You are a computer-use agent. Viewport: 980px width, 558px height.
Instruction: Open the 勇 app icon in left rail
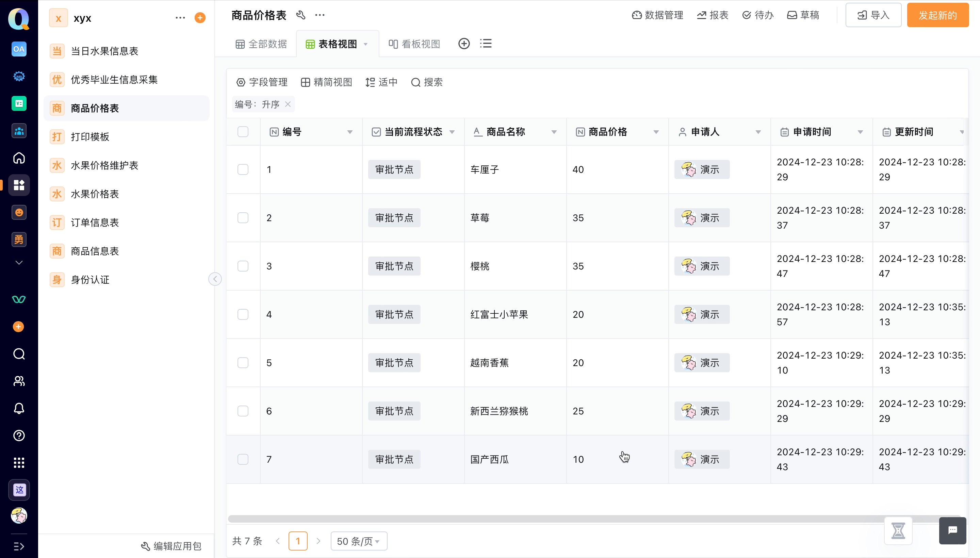[19, 240]
